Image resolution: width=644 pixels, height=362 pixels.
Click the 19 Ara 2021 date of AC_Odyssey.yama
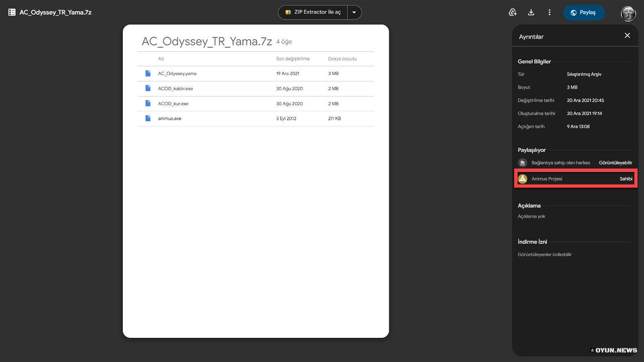pos(288,73)
